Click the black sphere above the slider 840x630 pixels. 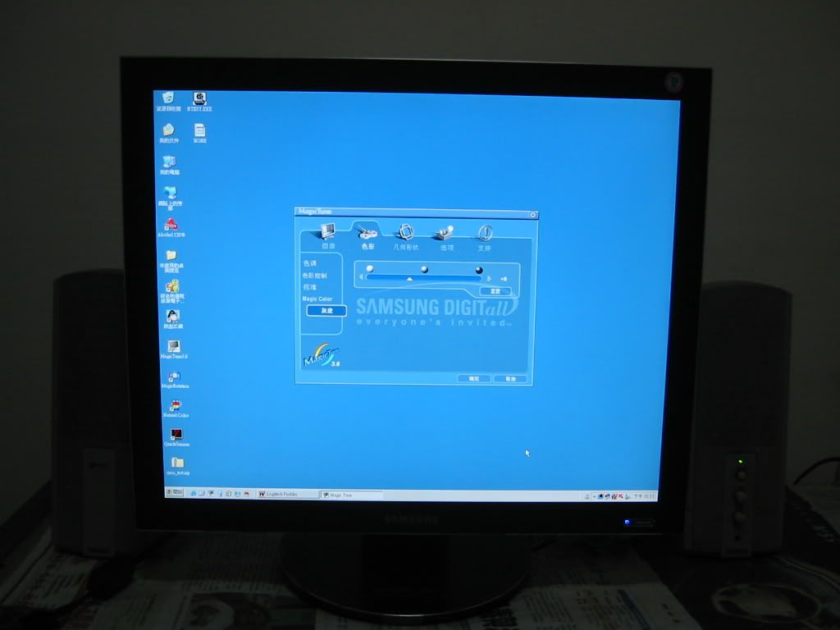click(479, 270)
